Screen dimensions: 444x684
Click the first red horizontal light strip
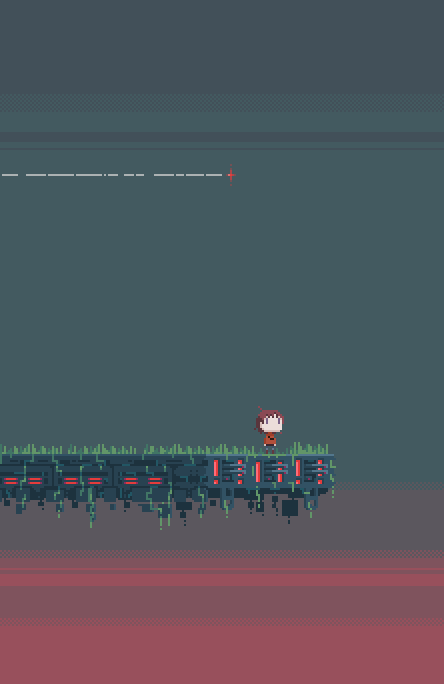click(x=11, y=480)
